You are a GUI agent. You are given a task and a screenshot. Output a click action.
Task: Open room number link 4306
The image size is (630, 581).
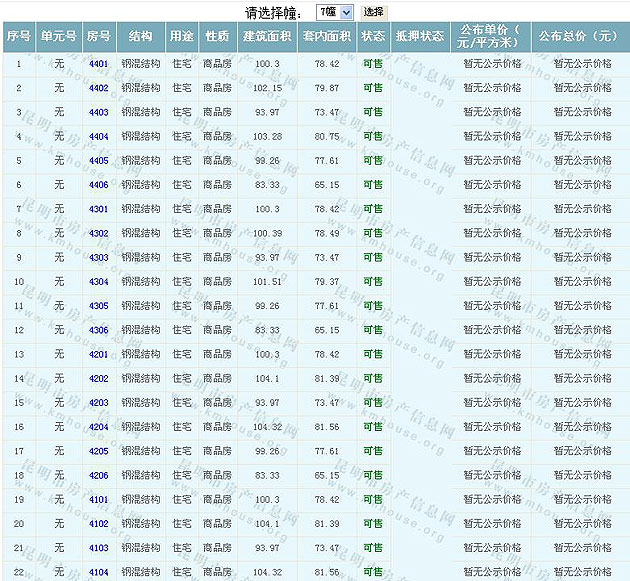tap(98, 331)
